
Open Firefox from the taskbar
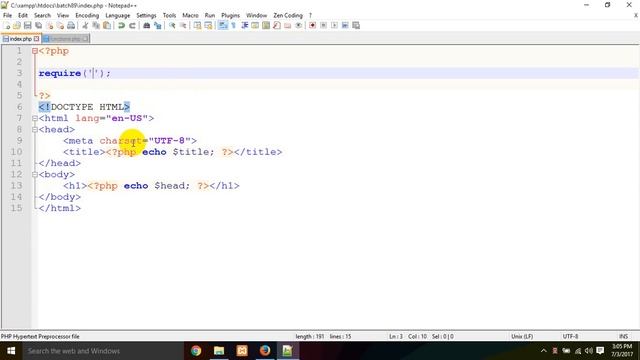coord(265,351)
